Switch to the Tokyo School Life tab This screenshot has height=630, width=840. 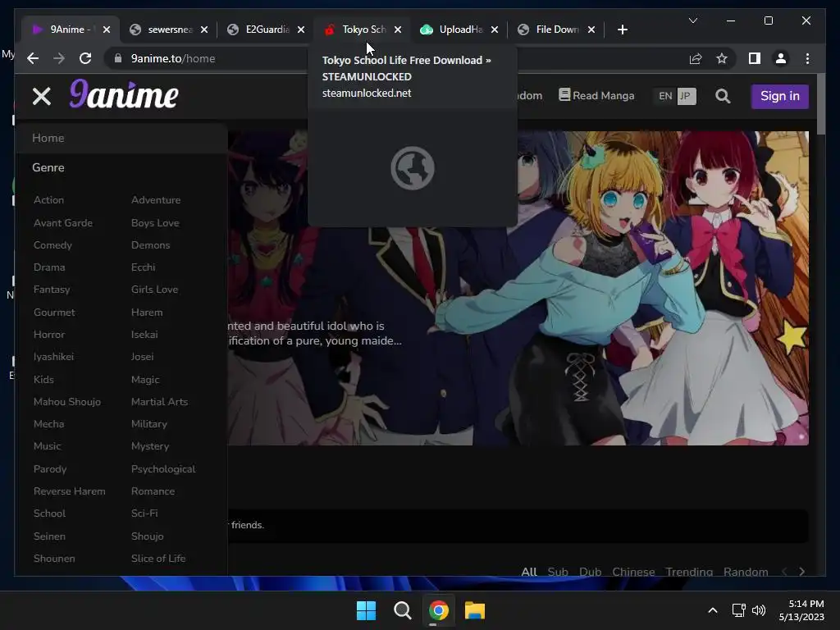pyautogui.click(x=362, y=30)
